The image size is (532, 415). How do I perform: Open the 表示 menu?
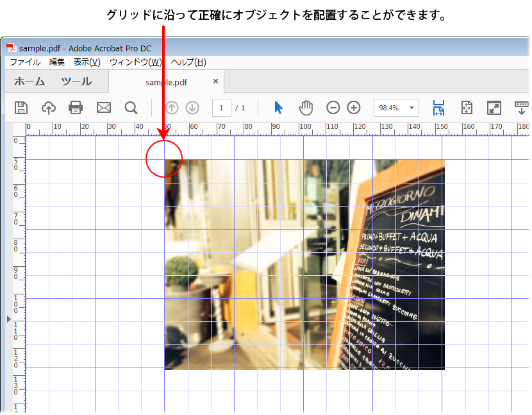click(85, 62)
